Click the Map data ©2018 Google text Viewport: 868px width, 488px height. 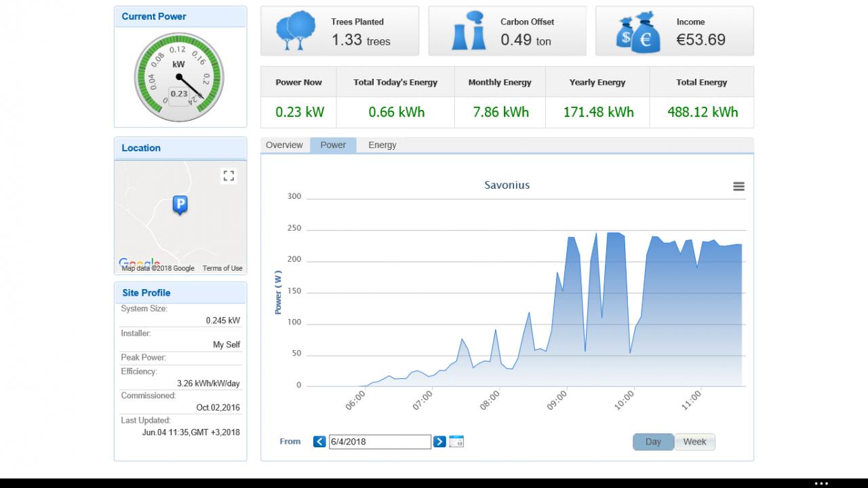pyautogui.click(x=158, y=268)
